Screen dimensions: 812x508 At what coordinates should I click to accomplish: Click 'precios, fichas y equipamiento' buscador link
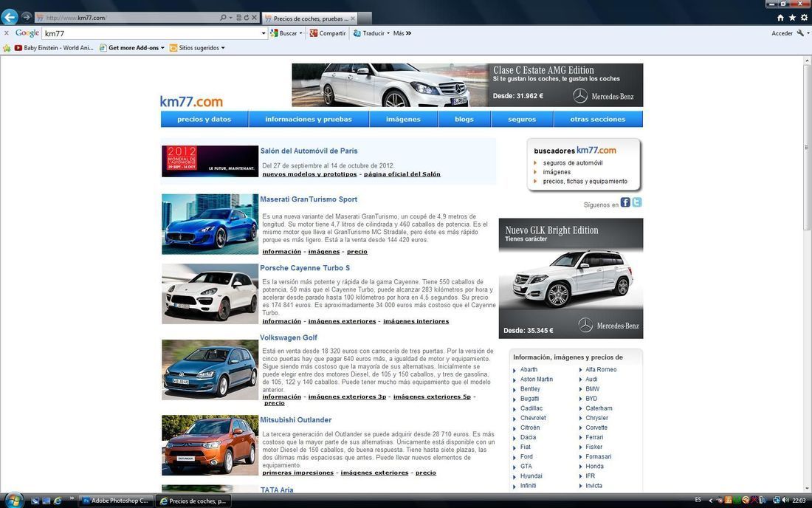tap(585, 181)
